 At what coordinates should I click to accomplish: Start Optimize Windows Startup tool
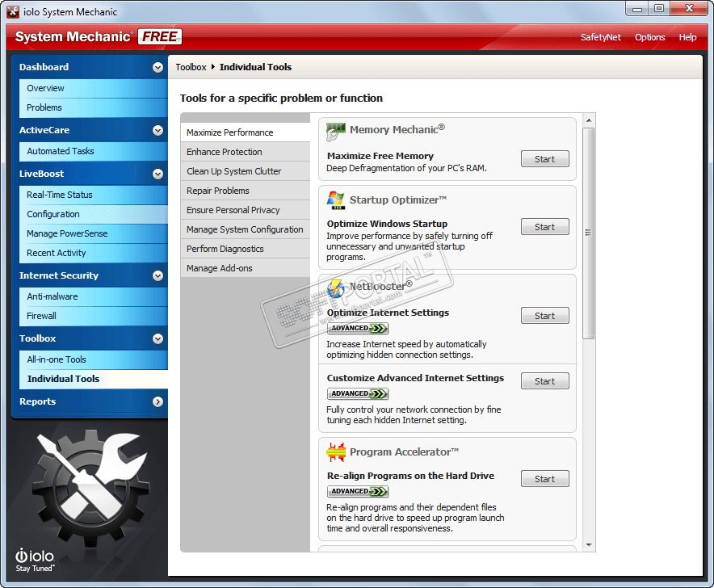coord(545,227)
